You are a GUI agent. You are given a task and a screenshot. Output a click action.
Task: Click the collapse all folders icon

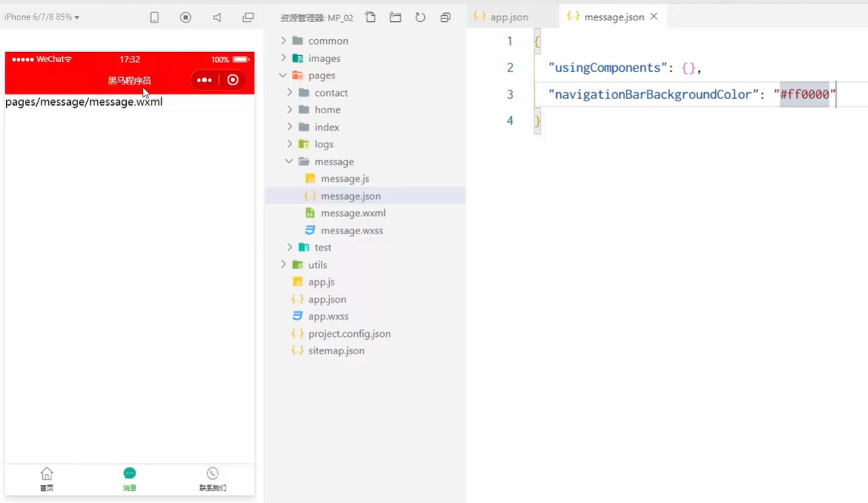(x=445, y=17)
